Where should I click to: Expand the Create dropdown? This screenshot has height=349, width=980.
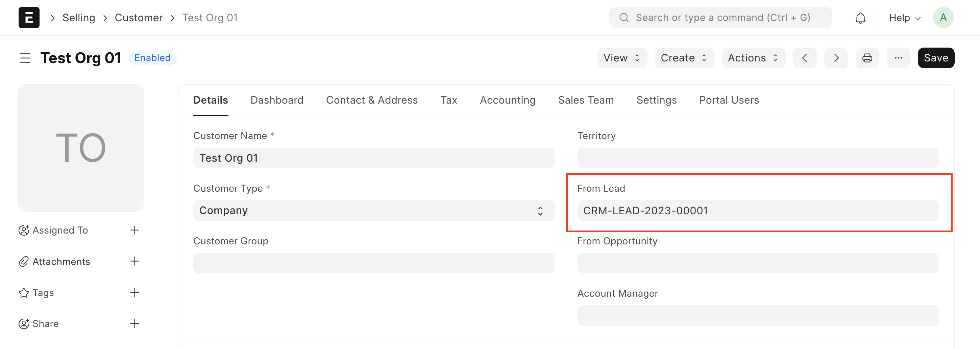coord(684,58)
